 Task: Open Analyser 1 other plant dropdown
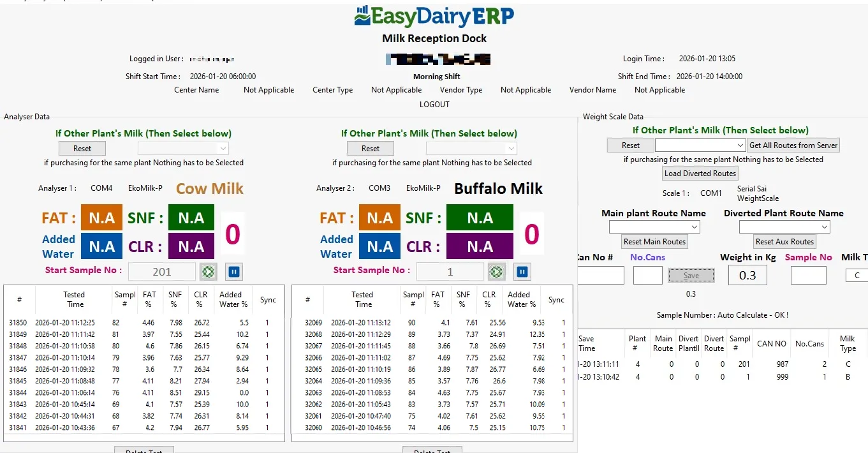(183, 148)
